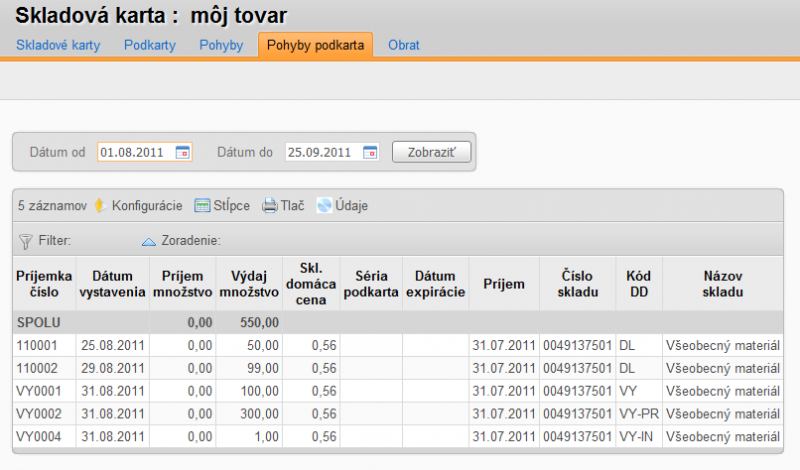Click the Filter funnel icon
Viewport: 800px width, 470px height.
click(x=26, y=241)
